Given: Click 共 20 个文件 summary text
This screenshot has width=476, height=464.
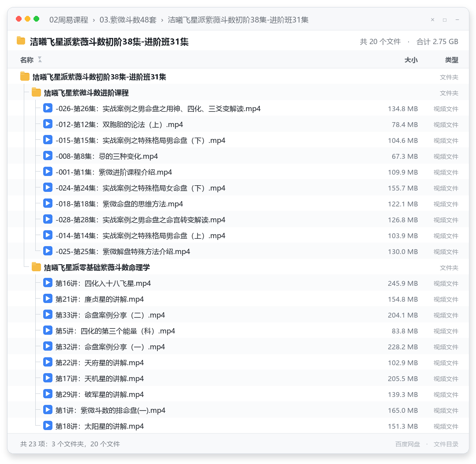Looking at the screenshot, I should point(380,41).
